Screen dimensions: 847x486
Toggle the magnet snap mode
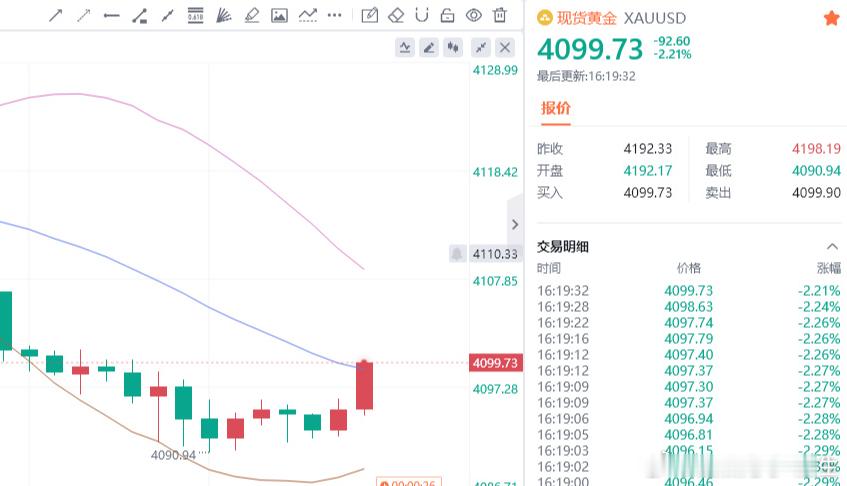pos(422,15)
